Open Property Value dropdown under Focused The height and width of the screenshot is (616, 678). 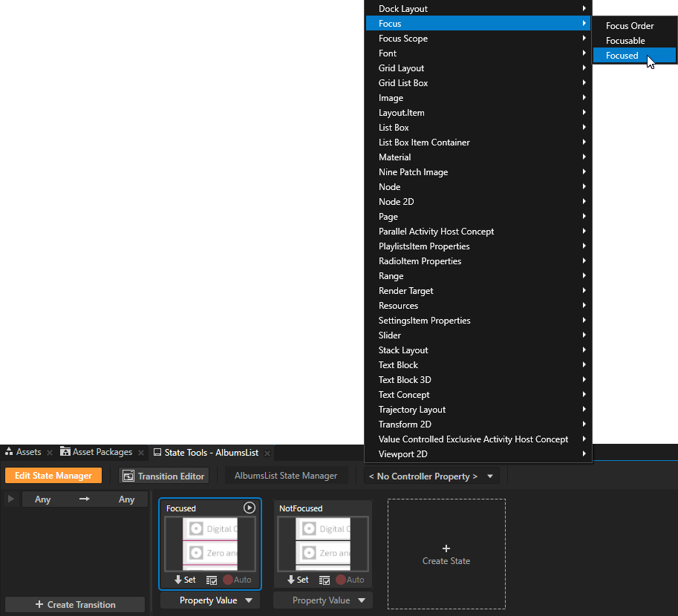pos(210,600)
